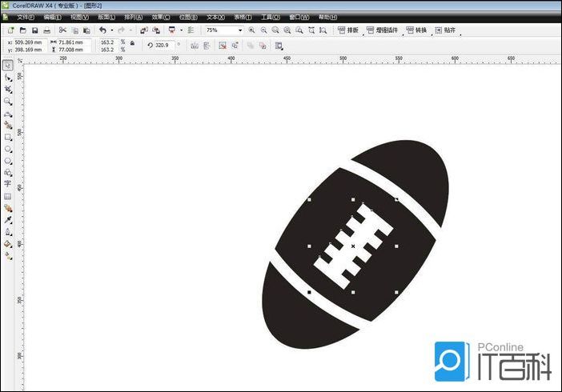Click the Zoom In magnifier icon
Image resolution: width=562 pixels, height=392 pixels.
tap(251, 30)
